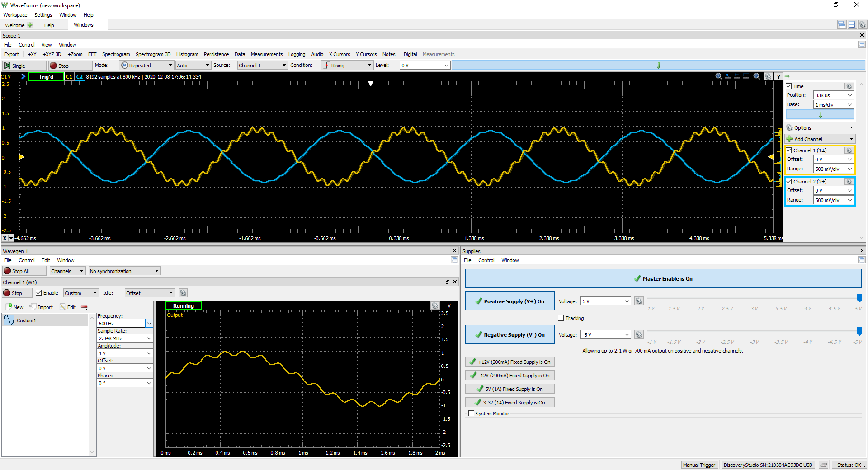Click the green arrow next to Y button
Screen dimensions: 868x470
(x=787, y=76)
